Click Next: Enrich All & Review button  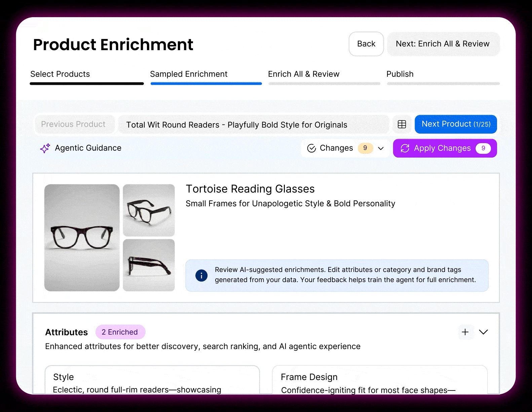(x=443, y=44)
